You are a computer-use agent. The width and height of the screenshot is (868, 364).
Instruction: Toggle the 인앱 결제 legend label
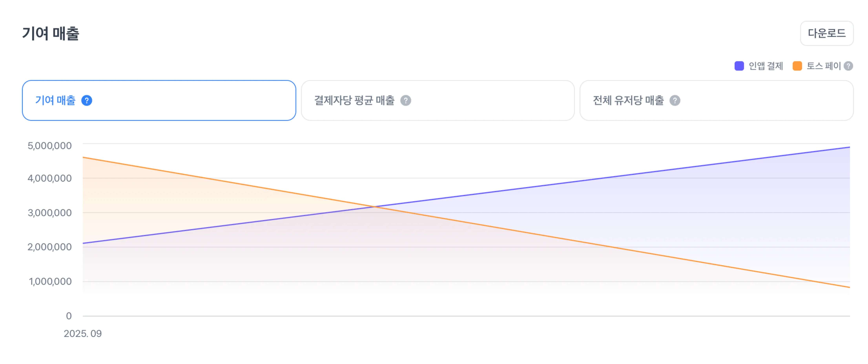tap(766, 66)
